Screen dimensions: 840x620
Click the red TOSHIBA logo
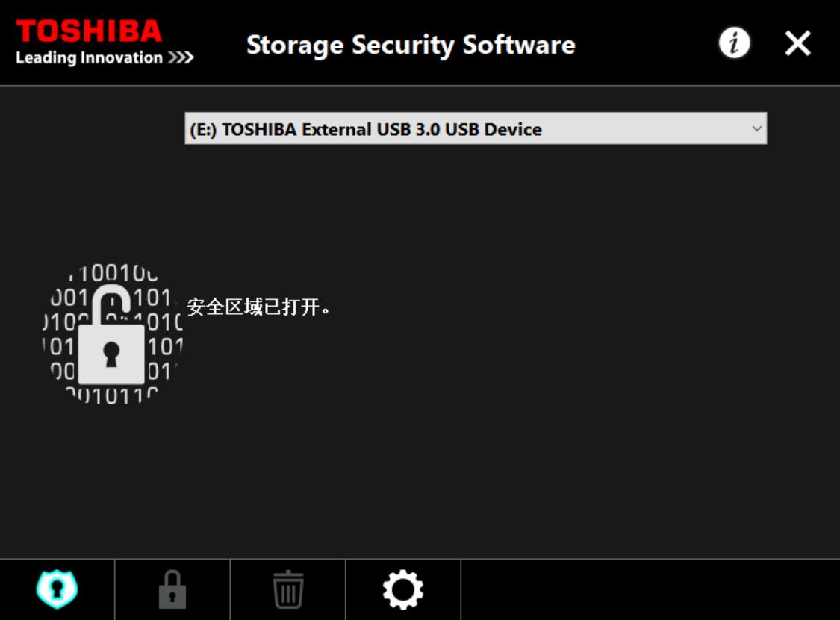point(89,31)
